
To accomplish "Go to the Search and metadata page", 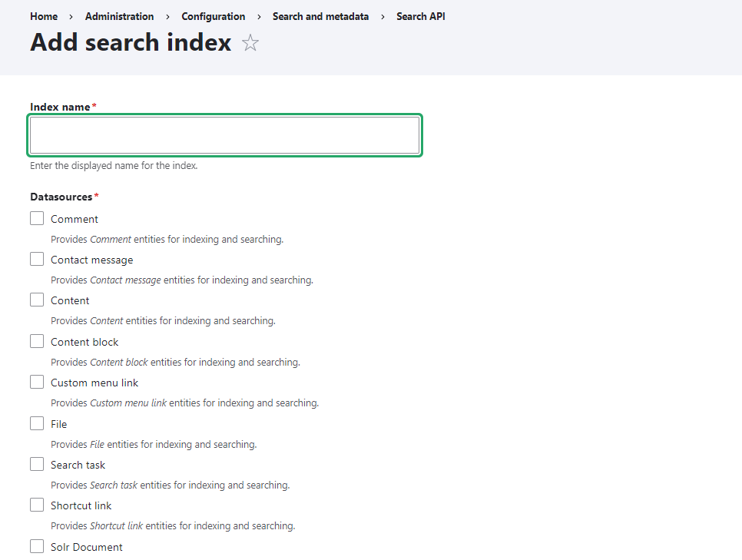I will [320, 16].
